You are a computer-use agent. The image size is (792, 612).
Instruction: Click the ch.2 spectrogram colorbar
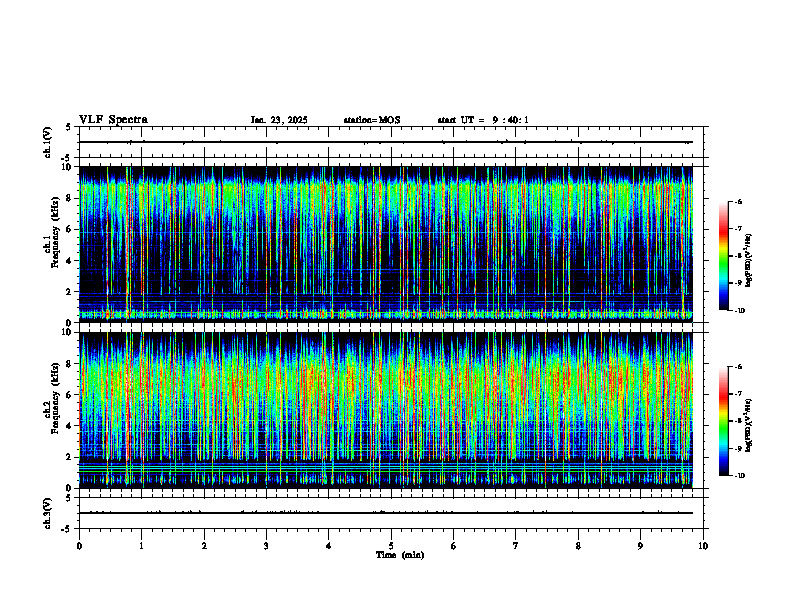(x=724, y=421)
